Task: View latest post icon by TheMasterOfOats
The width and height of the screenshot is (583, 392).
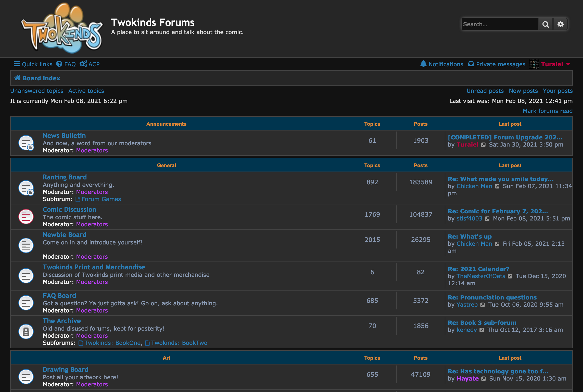Action: point(510,276)
